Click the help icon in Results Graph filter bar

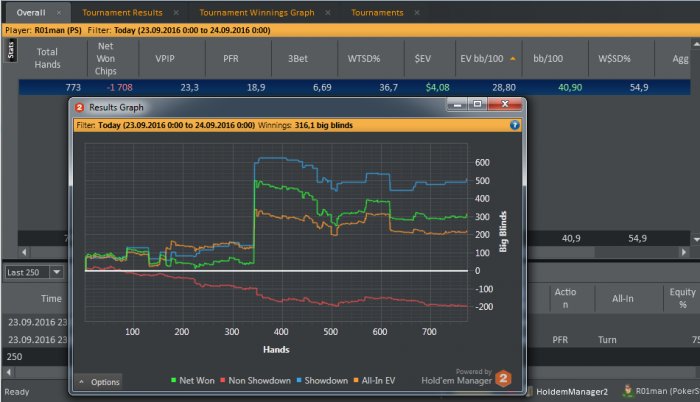coord(515,126)
